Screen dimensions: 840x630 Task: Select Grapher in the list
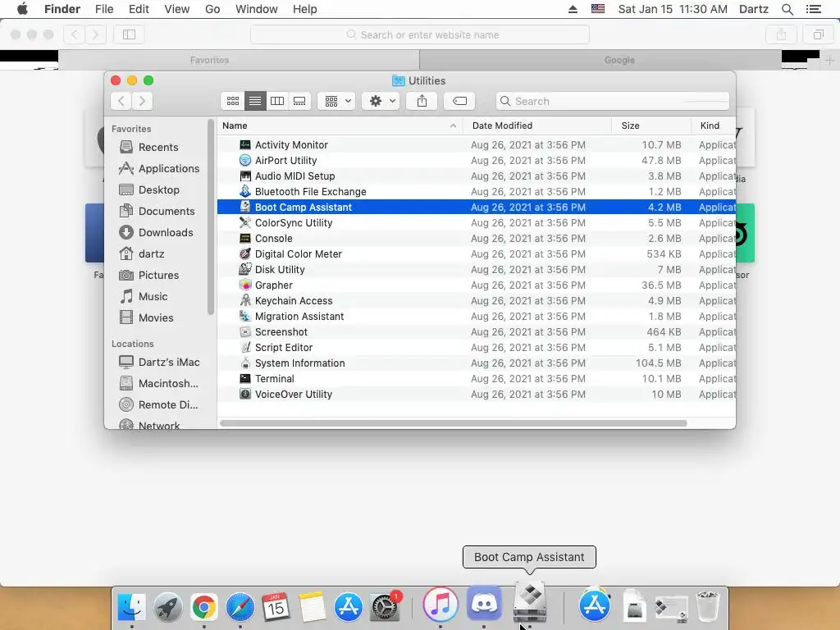[477, 285]
